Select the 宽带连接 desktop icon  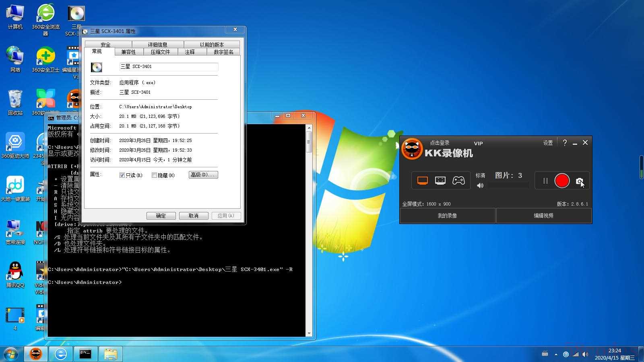[15, 232]
